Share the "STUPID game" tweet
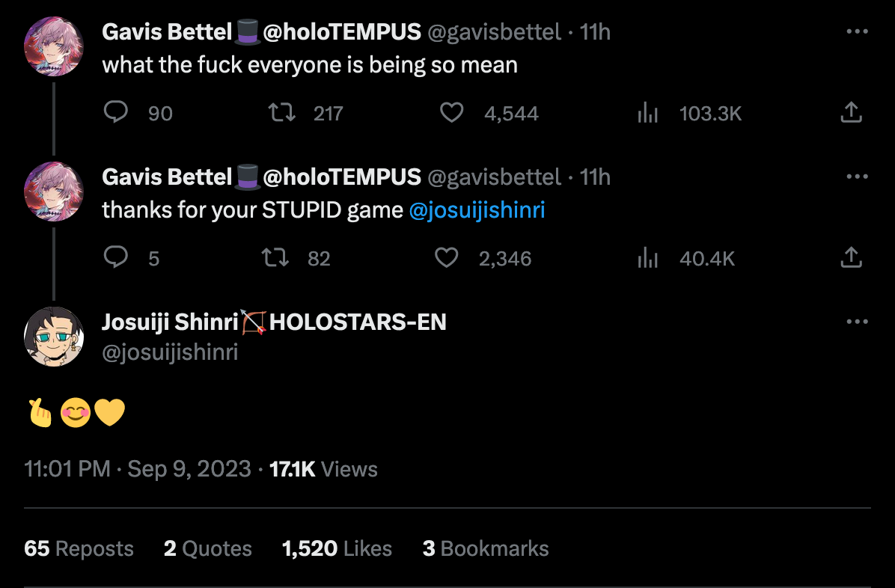The height and width of the screenshot is (588, 895). (852, 258)
